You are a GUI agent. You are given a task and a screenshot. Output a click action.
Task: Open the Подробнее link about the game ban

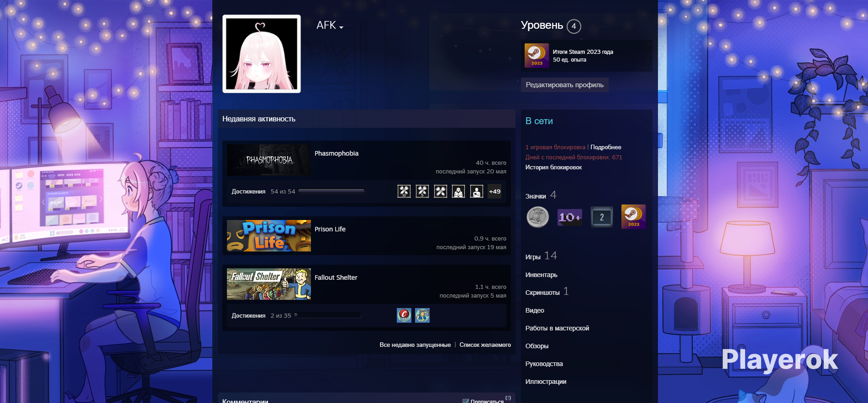tap(606, 147)
